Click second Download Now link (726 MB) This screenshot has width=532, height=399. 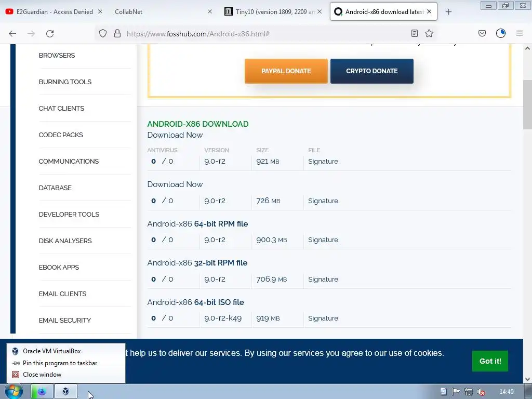pos(175,184)
